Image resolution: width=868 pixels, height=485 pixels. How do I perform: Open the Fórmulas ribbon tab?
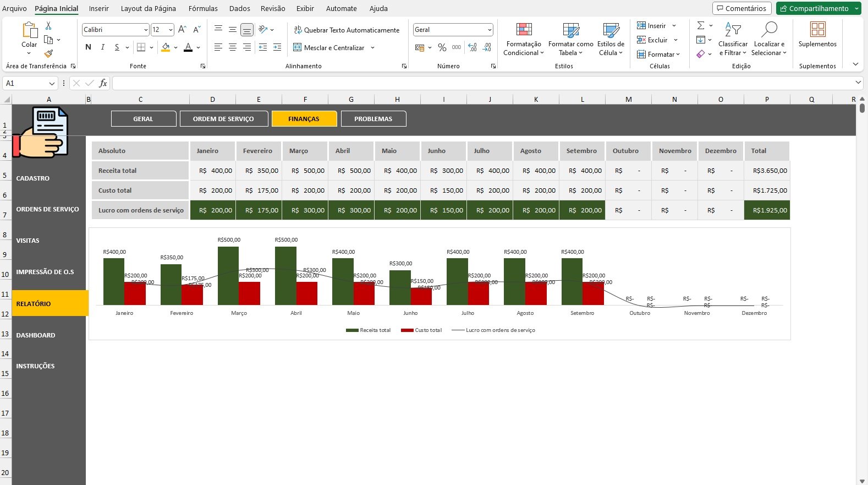click(x=203, y=8)
